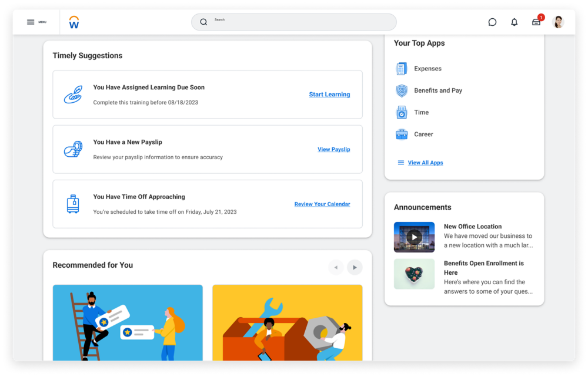
Task: Advance the Recommended for You carousel
Action: click(x=355, y=267)
